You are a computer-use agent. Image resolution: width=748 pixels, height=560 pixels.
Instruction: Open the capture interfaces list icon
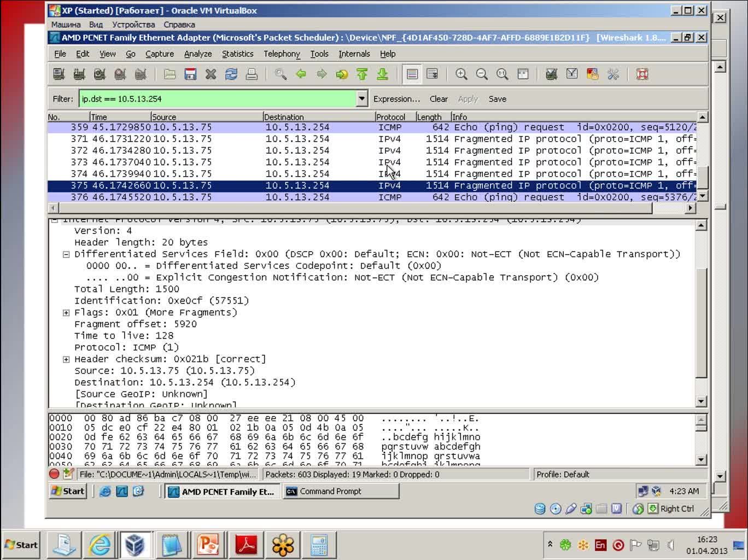pos(59,74)
